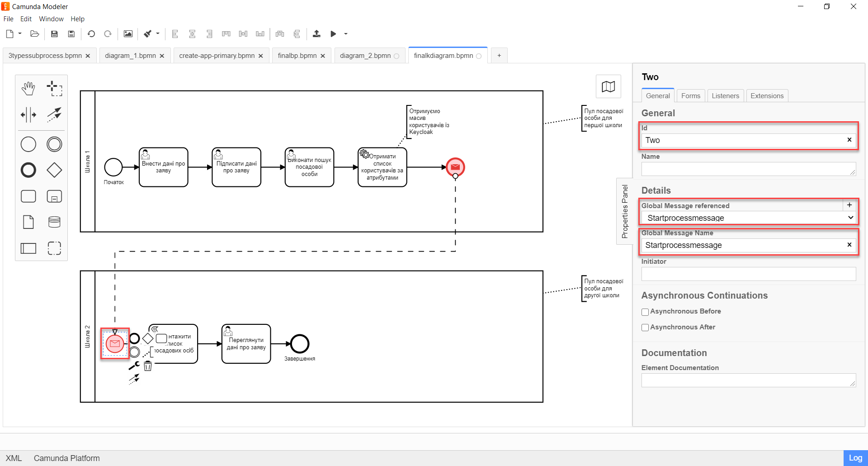Toggle the Properties Panel side handle

625,211
